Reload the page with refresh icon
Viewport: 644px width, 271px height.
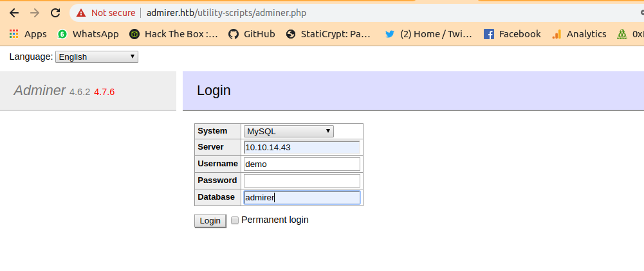coord(56,13)
